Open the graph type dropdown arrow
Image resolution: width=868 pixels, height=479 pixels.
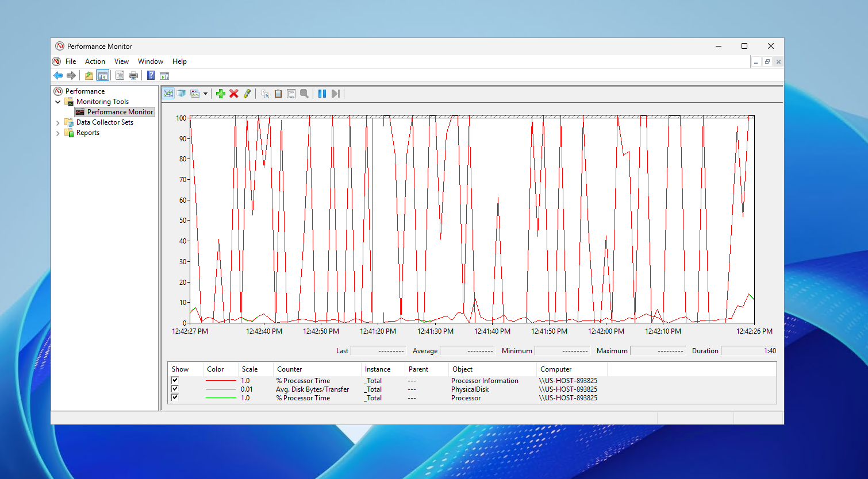point(205,94)
